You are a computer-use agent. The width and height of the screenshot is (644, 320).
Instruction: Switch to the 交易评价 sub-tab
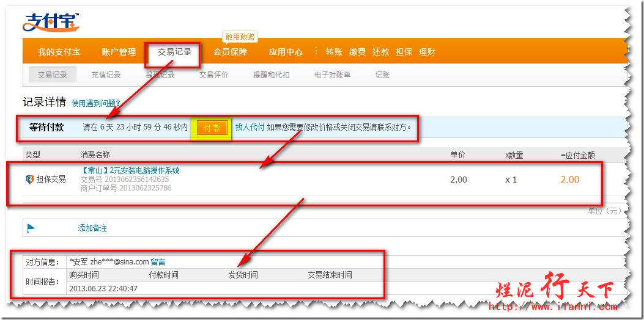tap(214, 75)
